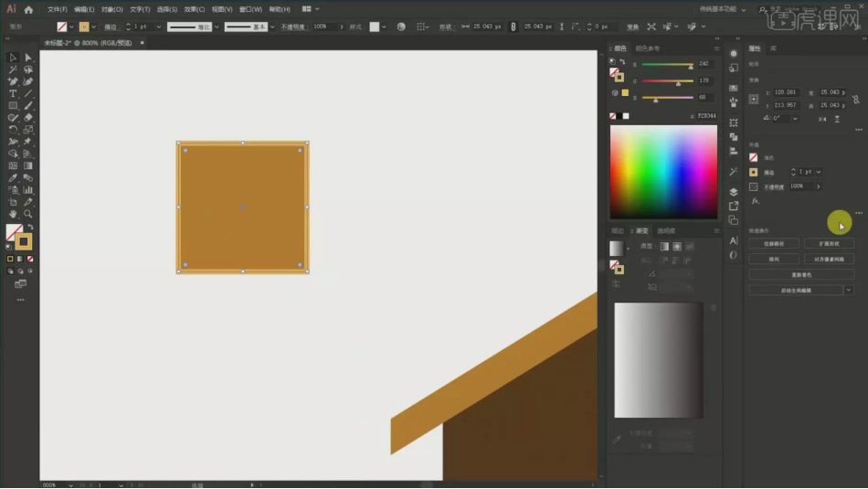The width and height of the screenshot is (868, 489).
Task: Toggle the constrain width and height proportions link
Action: pos(856,99)
